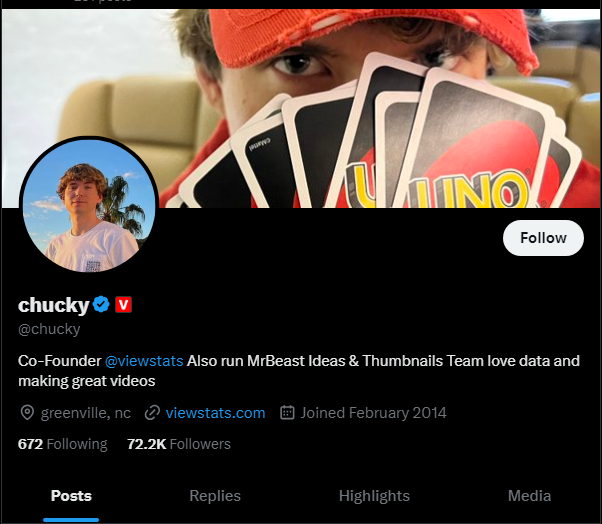Click the chain link icon
This screenshot has width=602, height=524.
152,413
